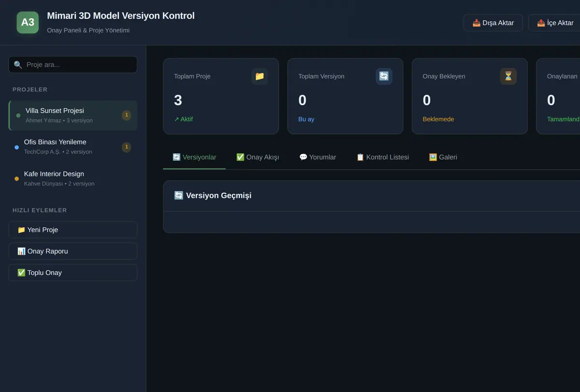Viewport: 580px width, 392px height.
Task: Click the orange dot beside Kafe Interior Design
Action: [x=16, y=179]
